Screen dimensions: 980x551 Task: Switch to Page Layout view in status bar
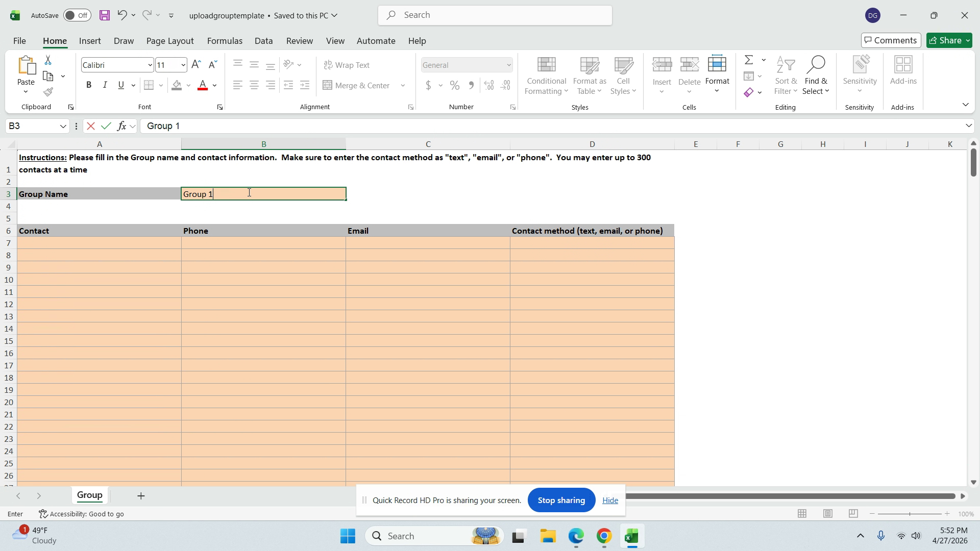point(828,514)
